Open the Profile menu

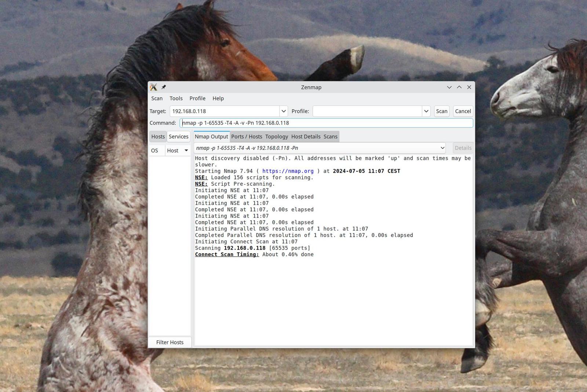(x=197, y=98)
